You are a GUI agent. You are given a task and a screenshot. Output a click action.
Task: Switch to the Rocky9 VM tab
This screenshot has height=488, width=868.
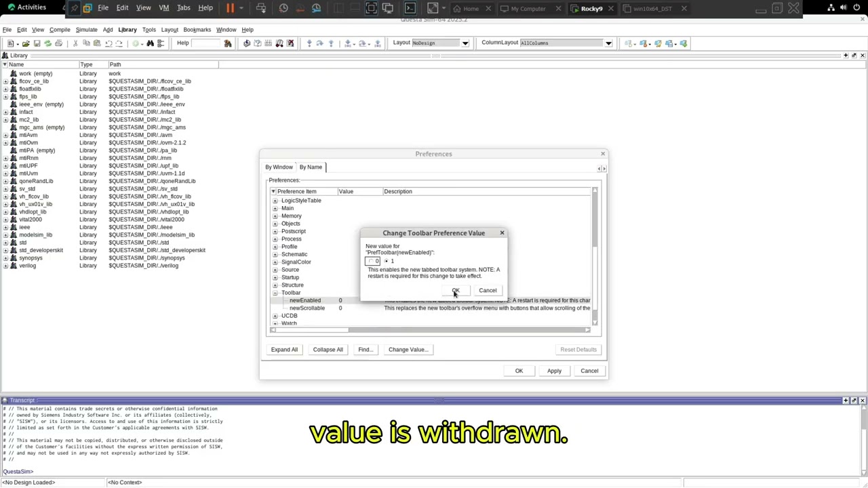[591, 9]
